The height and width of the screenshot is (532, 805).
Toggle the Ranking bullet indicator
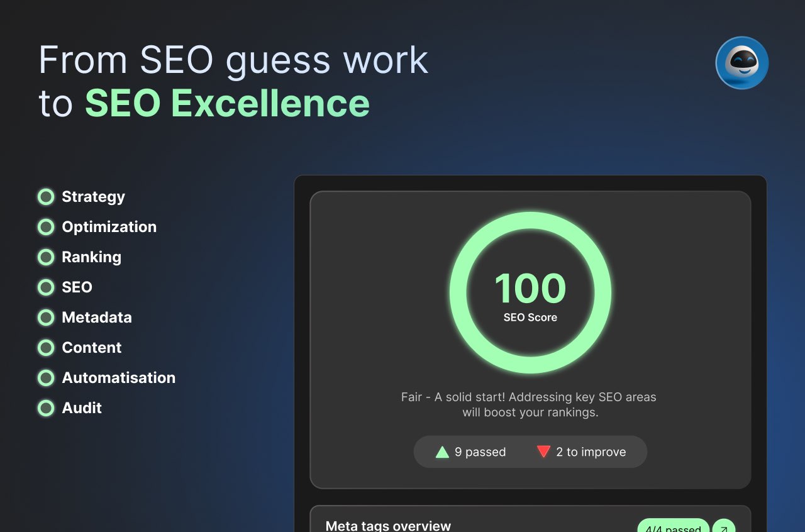46,257
